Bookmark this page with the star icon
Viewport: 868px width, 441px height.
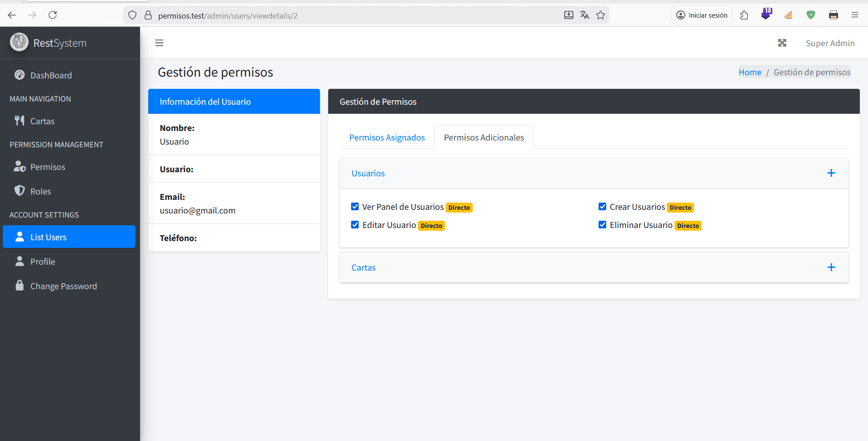click(x=601, y=15)
